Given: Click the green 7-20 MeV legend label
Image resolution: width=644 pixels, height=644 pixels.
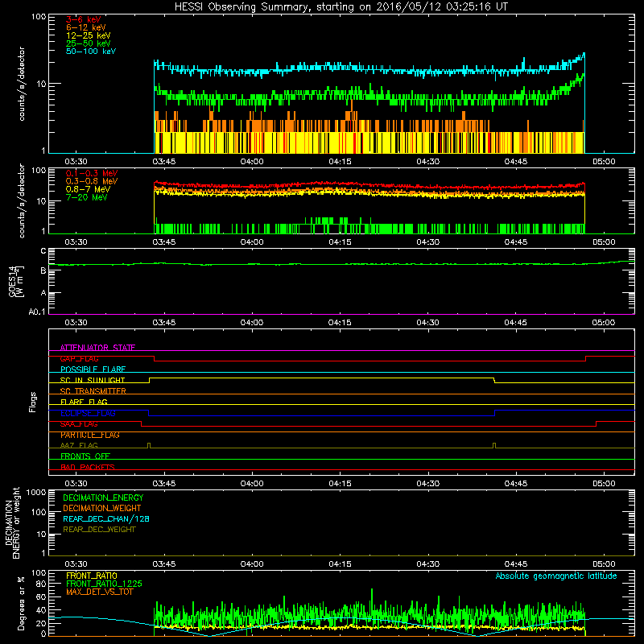Looking at the screenshot, I should [x=87, y=197].
